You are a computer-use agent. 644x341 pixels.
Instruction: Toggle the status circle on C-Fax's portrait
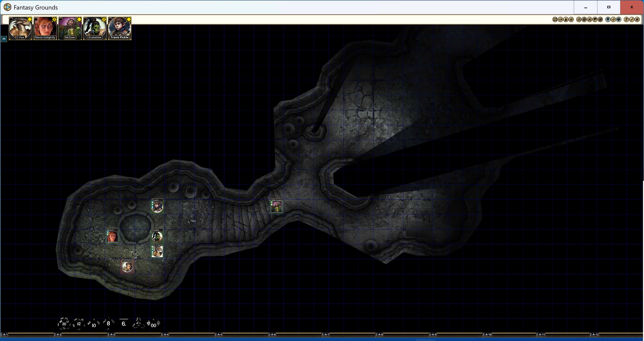(x=11, y=19)
